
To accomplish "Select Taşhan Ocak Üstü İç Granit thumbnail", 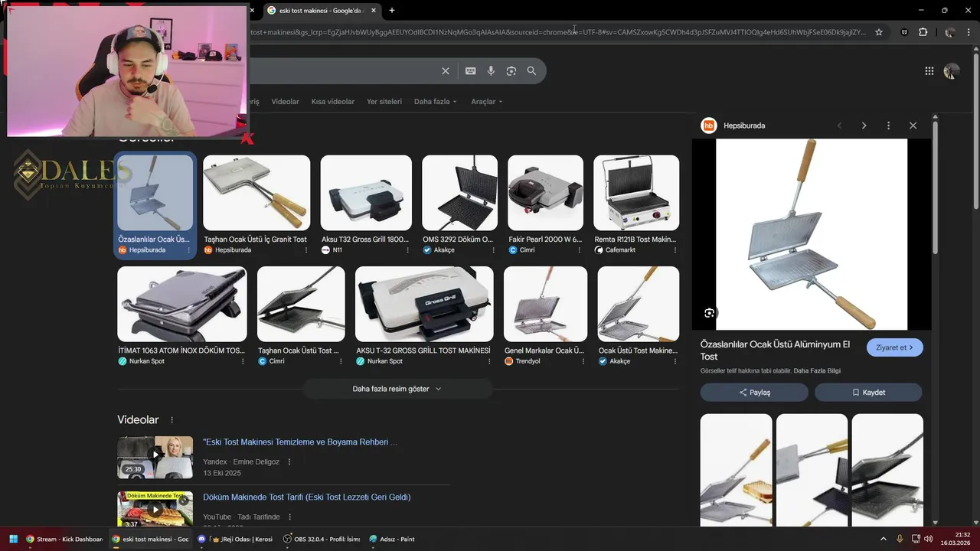I will (256, 193).
